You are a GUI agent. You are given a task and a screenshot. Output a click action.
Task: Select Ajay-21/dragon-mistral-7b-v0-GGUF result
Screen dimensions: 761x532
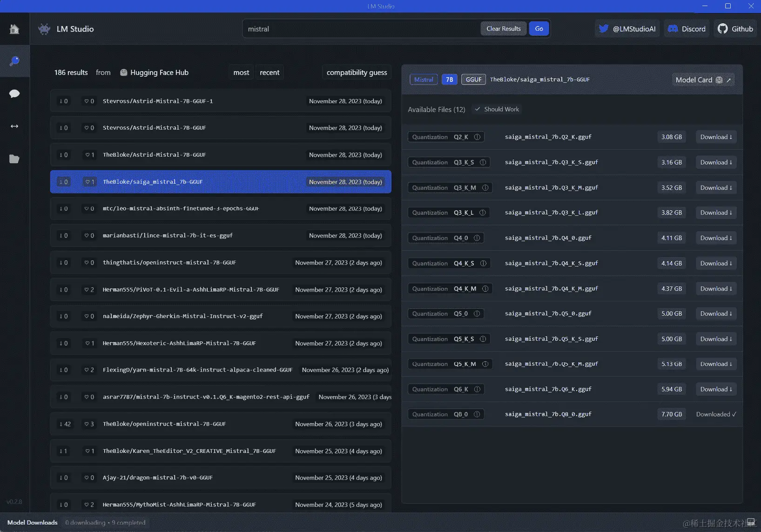(221, 478)
